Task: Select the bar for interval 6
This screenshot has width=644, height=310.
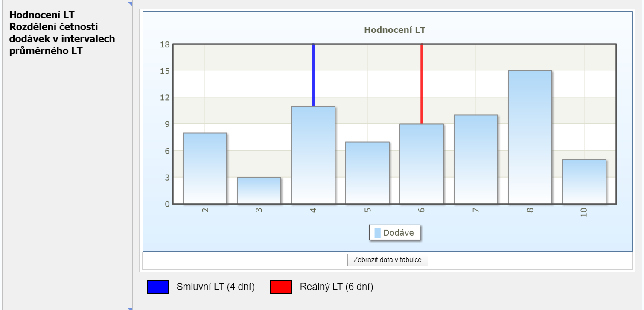Action: click(422, 164)
